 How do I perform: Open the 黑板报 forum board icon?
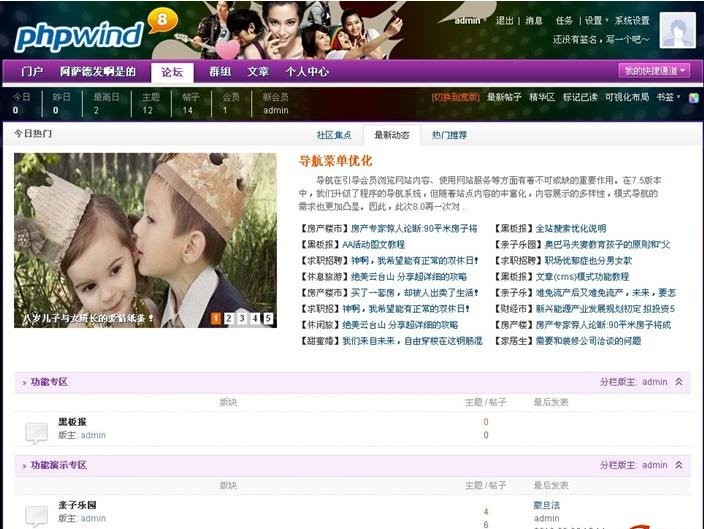36,433
